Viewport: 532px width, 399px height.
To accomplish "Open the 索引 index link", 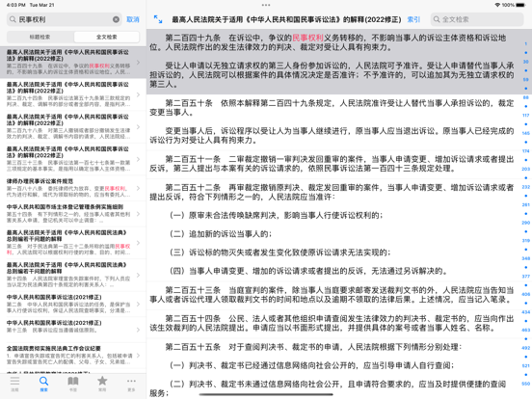I will coord(413,19).
